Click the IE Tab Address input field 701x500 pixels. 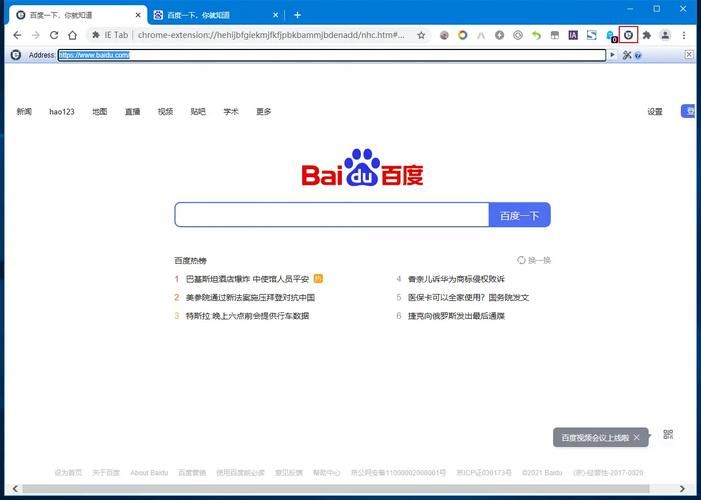332,55
